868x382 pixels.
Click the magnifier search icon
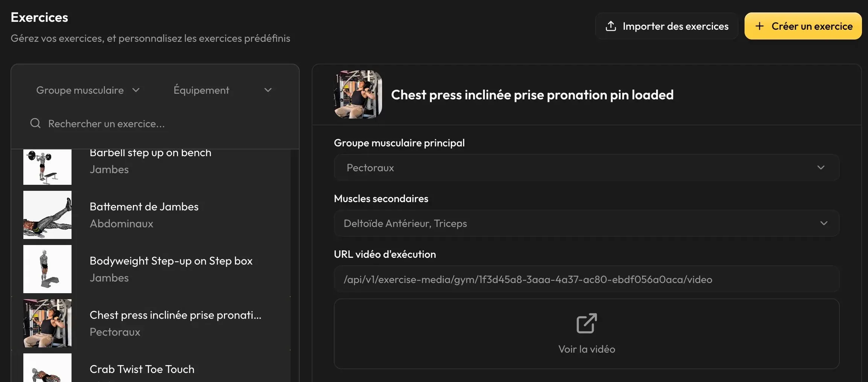tap(35, 123)
